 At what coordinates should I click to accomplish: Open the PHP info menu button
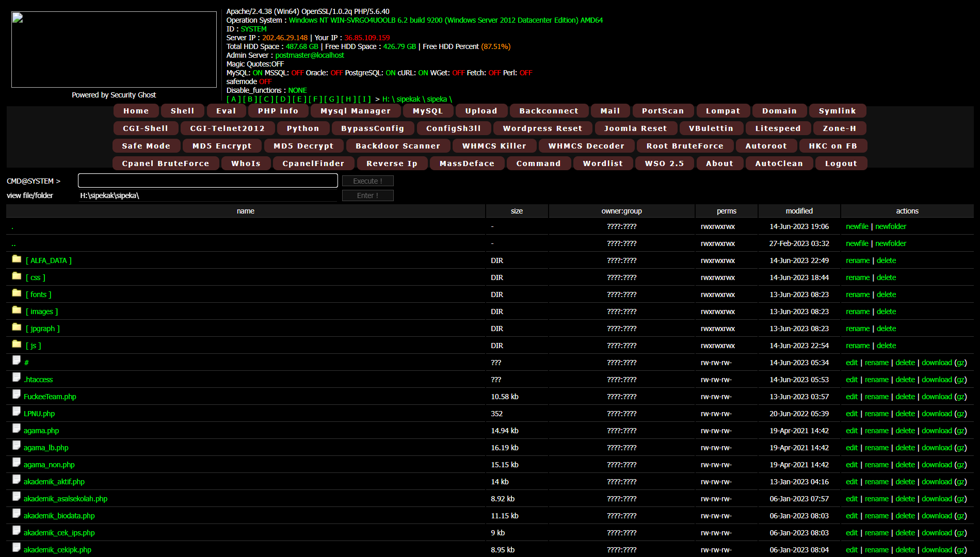click(x=278, y=111)
